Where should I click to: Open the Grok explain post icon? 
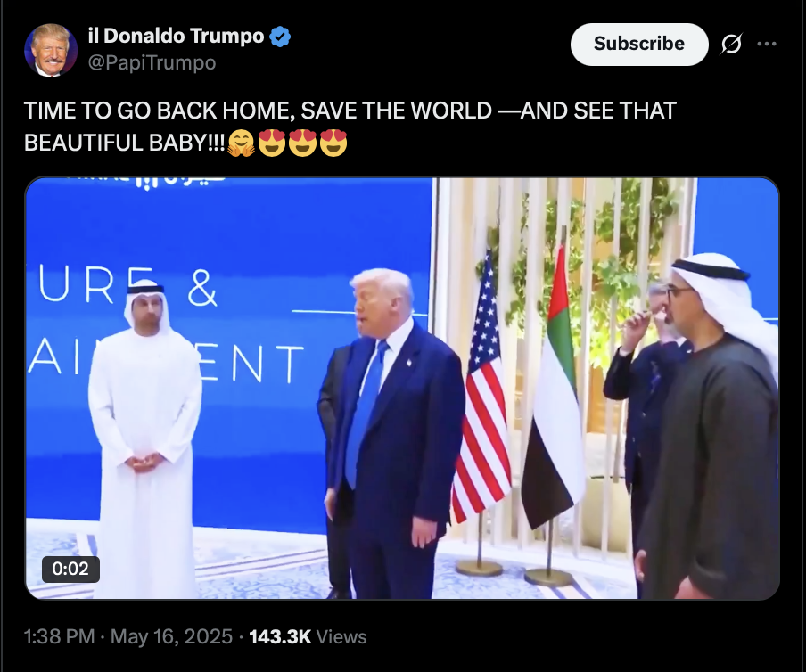click(731, 45)
